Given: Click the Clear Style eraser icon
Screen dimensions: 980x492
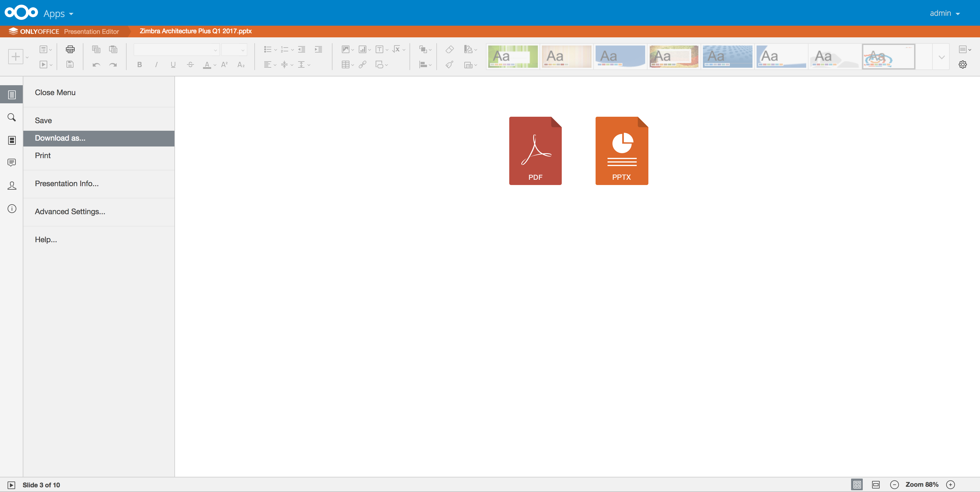Looking at the screenshot, I should pos(450,49).
